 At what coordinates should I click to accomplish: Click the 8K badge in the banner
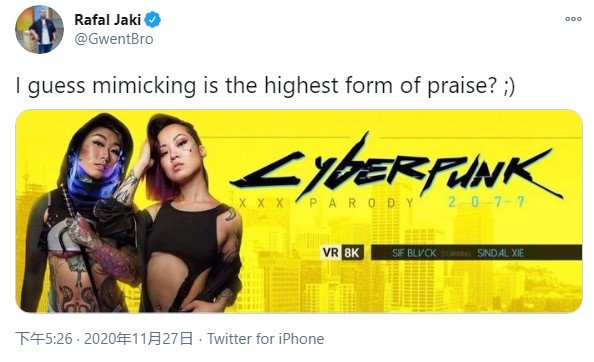tap(352, 252)
